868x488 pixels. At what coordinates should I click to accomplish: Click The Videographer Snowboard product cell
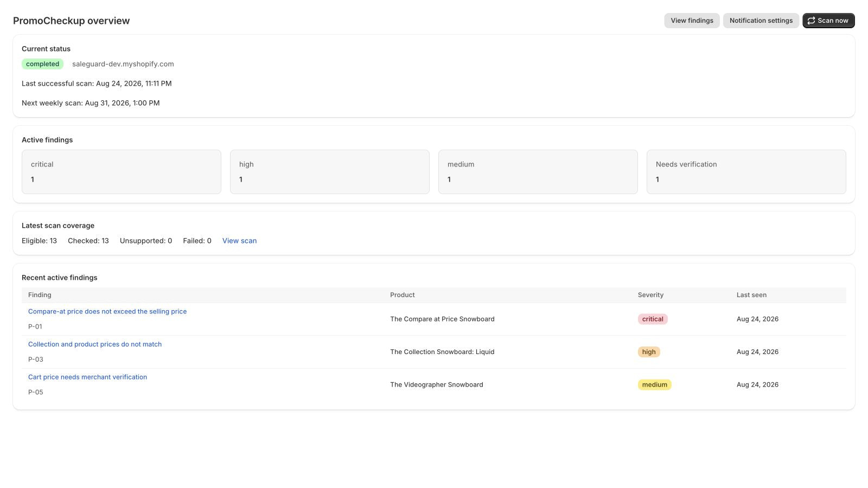click(437, 384)
